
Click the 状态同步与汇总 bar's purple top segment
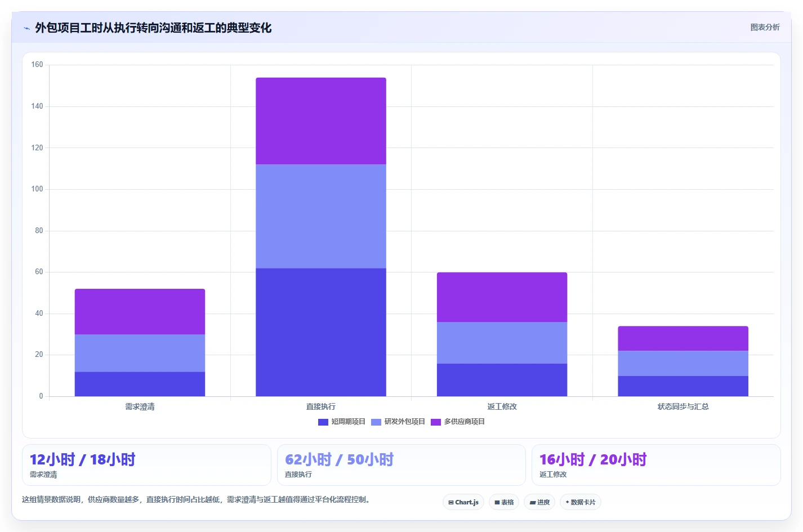pyautogui.click(x=683, y=338)
